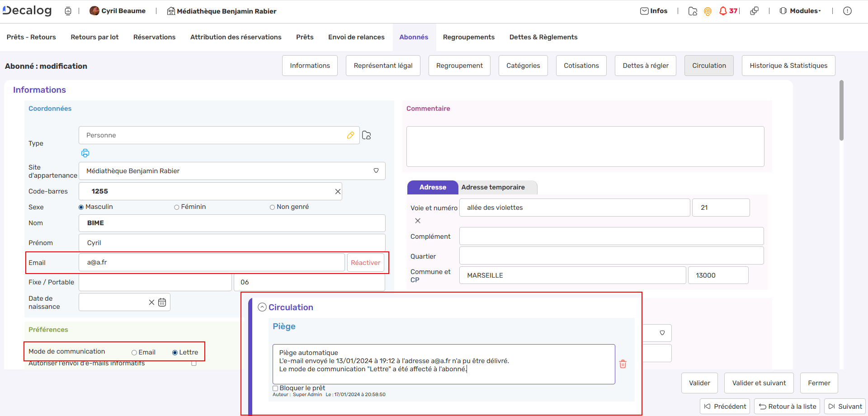Delete the Piège message with trash icon
Viewport: 868px width, 416px height.
(x=623, y=364)
